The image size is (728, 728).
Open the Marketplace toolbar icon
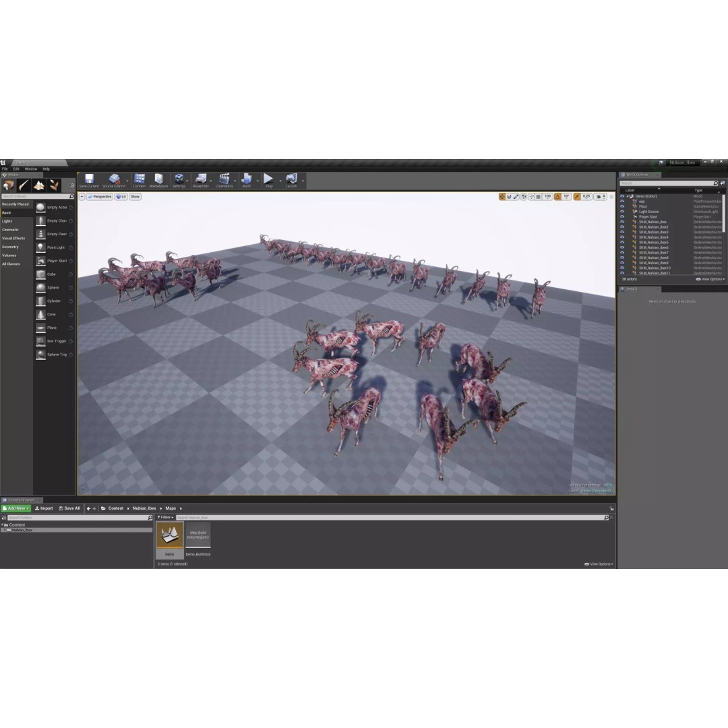pos(159,181)
